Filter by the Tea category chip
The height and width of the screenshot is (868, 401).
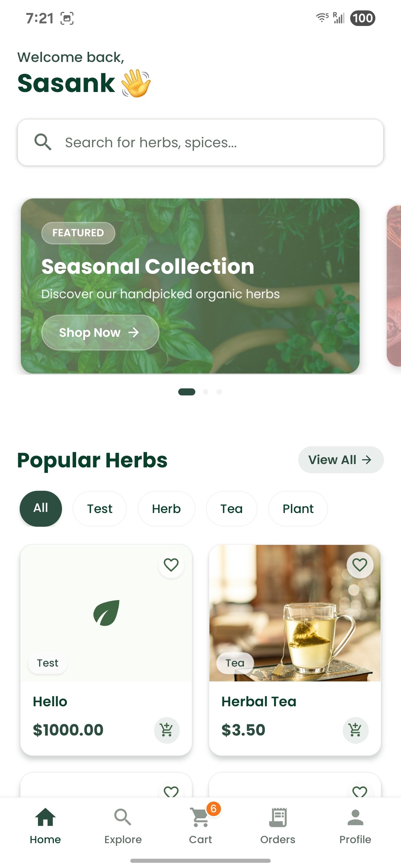click(x=231, y=509)
